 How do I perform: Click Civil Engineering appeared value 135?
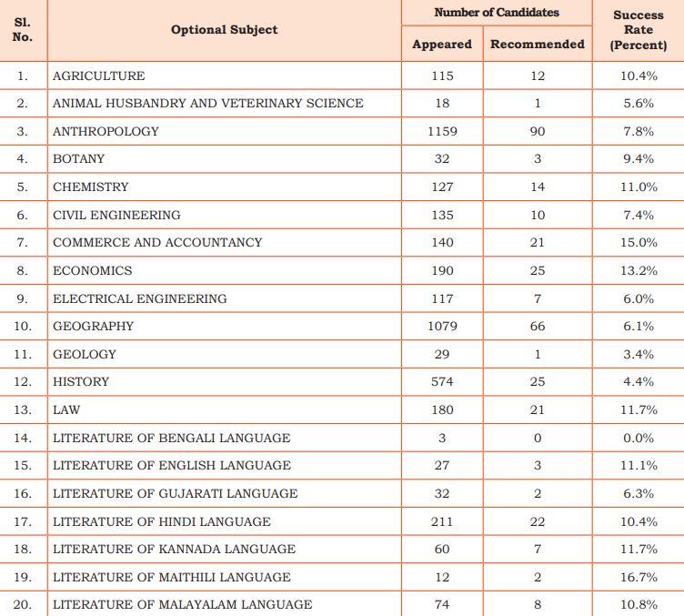442,215
